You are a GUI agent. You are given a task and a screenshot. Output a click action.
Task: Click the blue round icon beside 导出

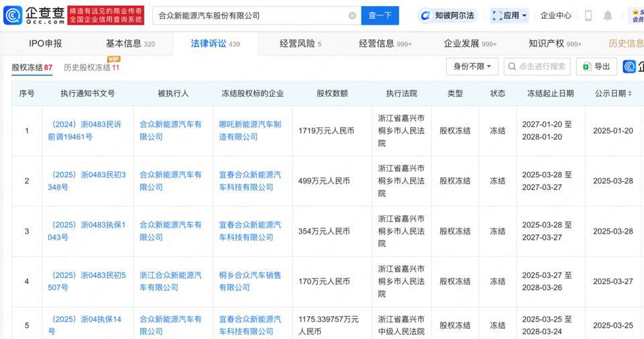tap(629, 66)
